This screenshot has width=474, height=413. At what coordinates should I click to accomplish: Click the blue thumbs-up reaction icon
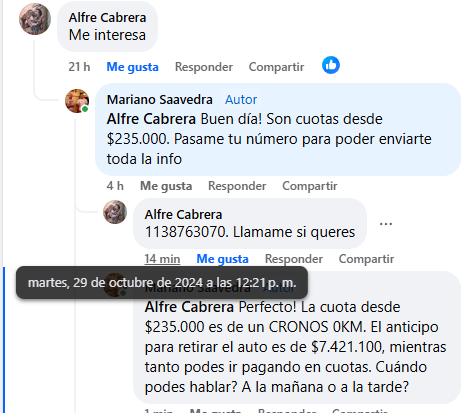[x=331, y=65]
